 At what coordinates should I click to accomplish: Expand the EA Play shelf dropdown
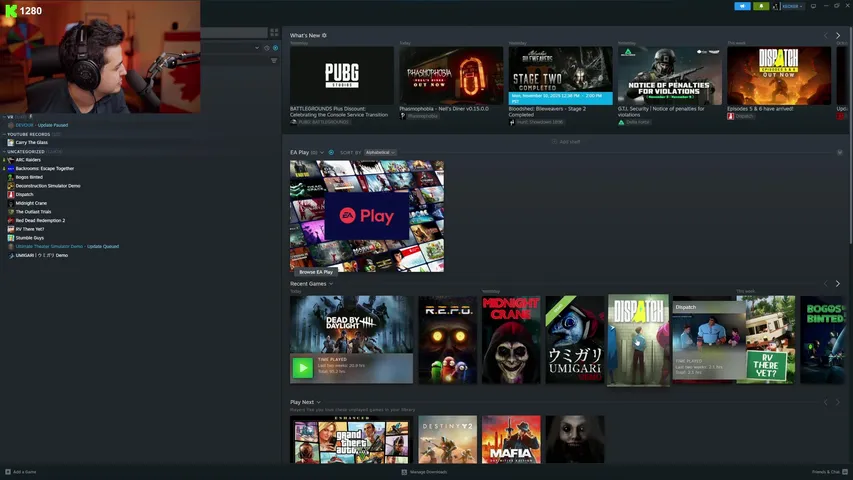coord(322,153)
